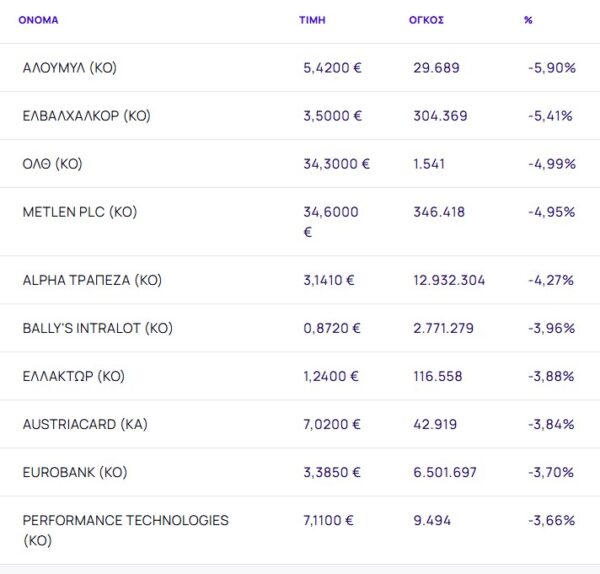600x574 pixels.
Task: Click METLEN PLC (ΚΟ) stock name
Action: [x=79, y=212]
